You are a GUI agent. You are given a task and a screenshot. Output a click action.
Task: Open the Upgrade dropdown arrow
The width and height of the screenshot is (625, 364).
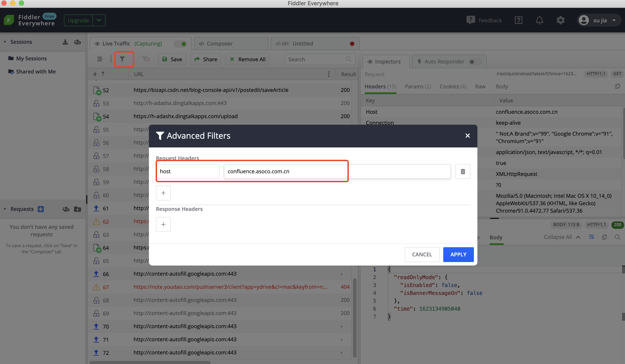(x=99, y=20)
